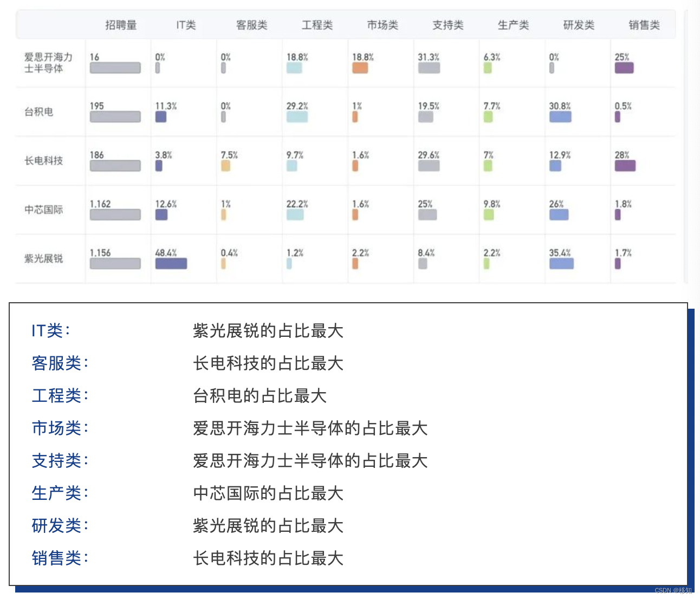Click the 0.4% 客服类 value
This screenshot has width=700, height=599.
[x=229, y=253]
